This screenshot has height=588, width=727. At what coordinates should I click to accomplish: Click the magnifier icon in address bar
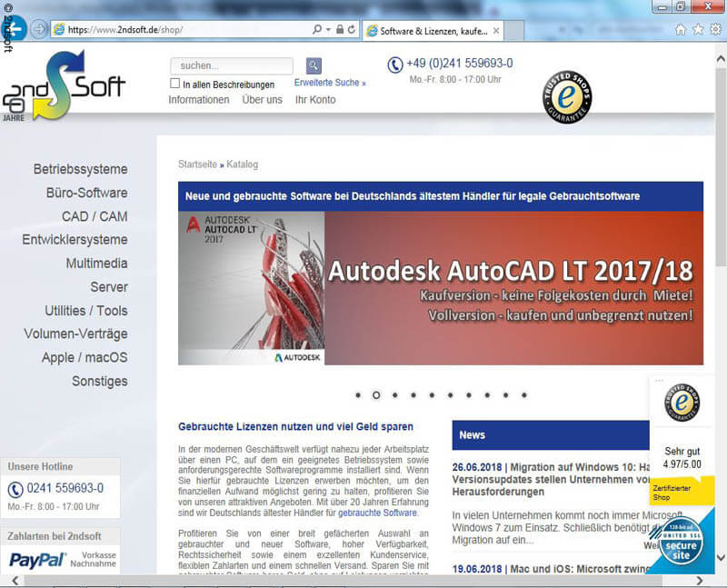(316, 30)
